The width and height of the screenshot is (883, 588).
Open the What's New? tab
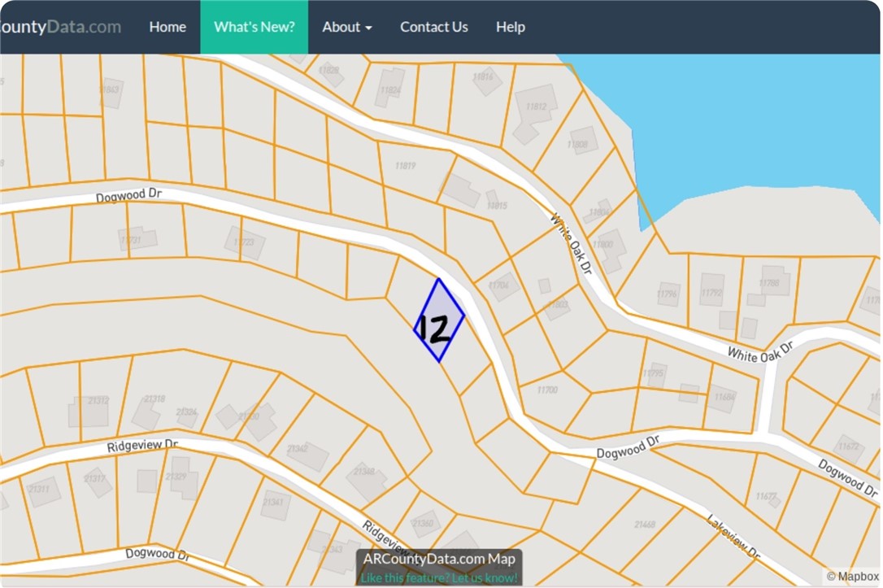point(254,27)
